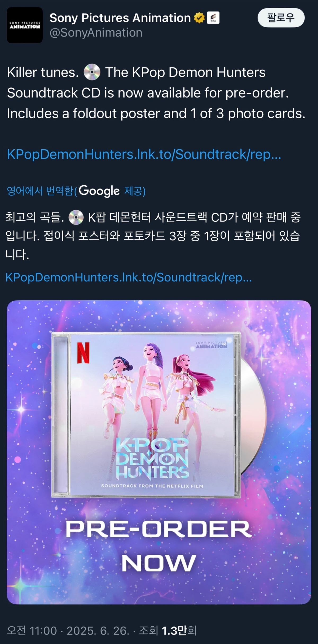Open the @SonyAnimation handle
Viewport: 318px width, 644px height.
tap(96, 33)
